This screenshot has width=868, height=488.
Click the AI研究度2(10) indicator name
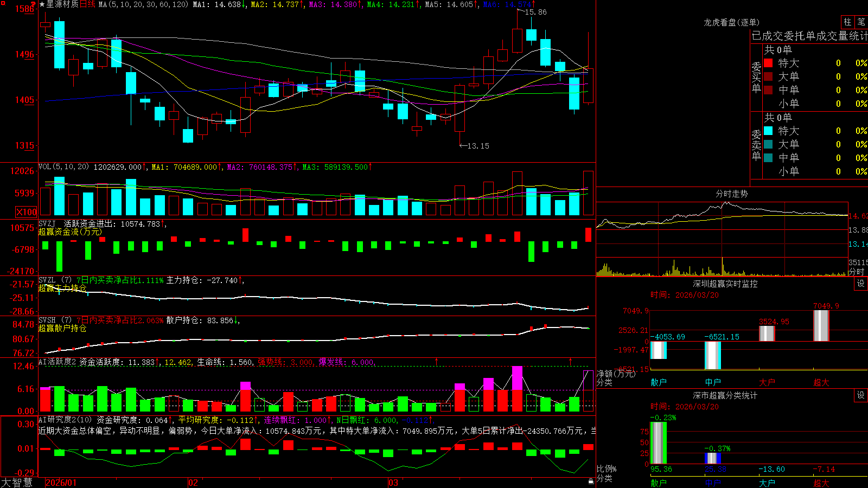coord(65,420)
